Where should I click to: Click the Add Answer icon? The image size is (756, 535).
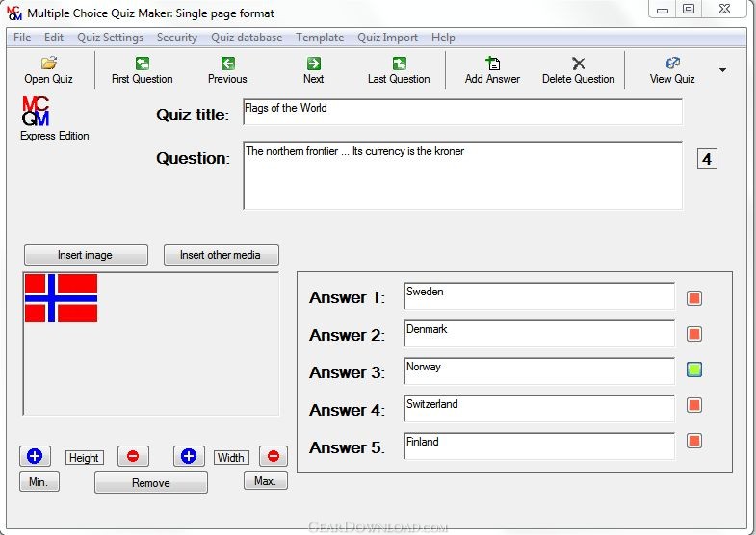tap(492, 64)
